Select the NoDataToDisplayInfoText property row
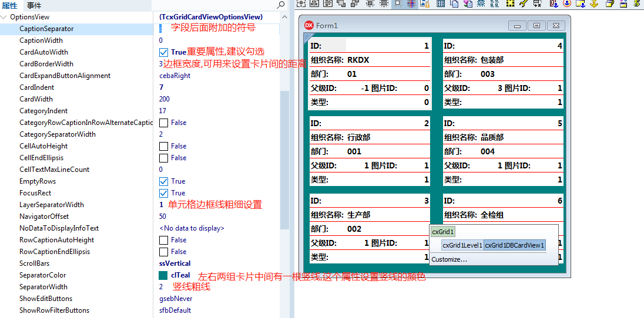644x318 pixels. [76, 228]
